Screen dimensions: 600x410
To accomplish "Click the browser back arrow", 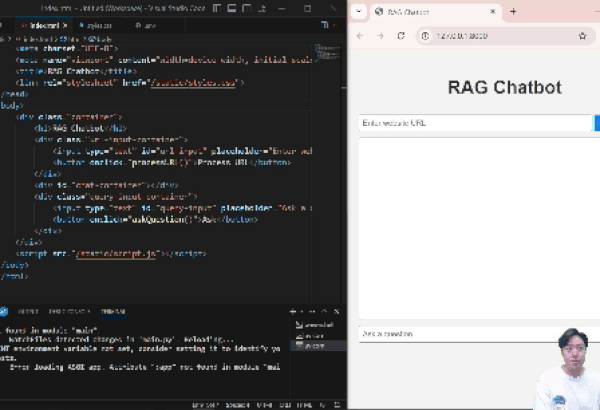I will pyautogui.click(x=361, y=36).
